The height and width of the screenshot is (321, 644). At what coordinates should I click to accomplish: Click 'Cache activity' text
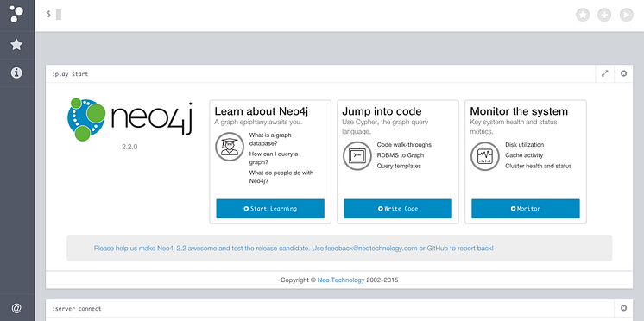pyautogui.click(x=524, y=155)
